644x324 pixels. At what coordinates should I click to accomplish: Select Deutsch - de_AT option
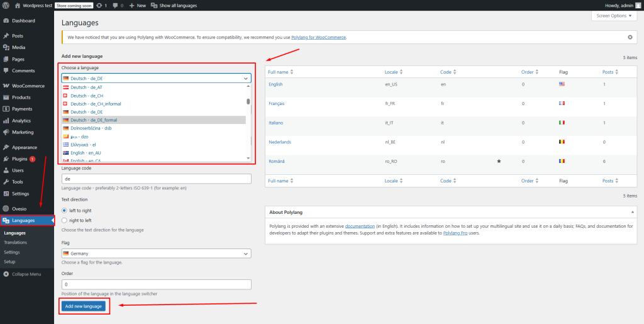coord(153,87)
